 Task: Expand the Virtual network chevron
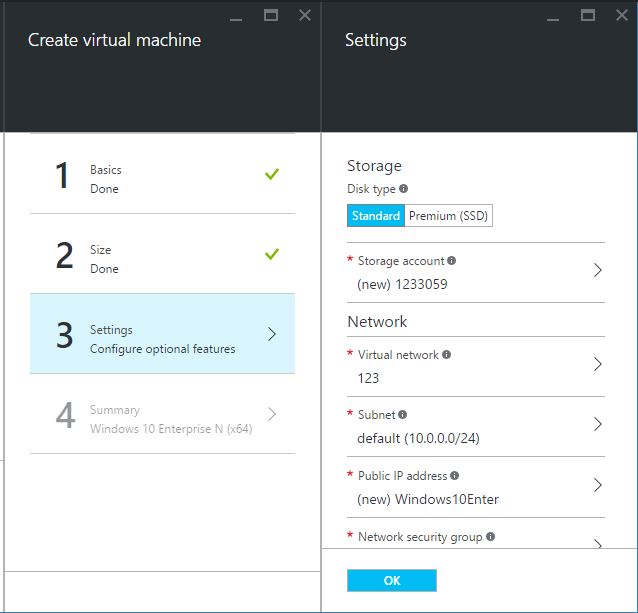(597, 364)
